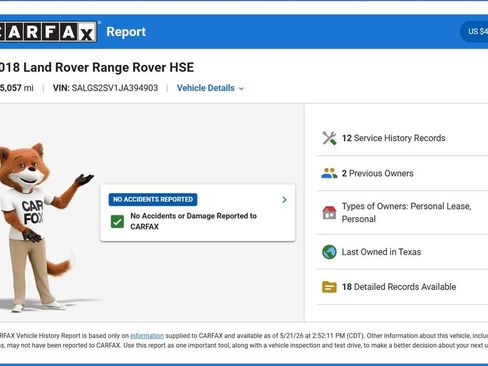
Task: Select 12 Service History Records text
Action: tap(394, 138)
